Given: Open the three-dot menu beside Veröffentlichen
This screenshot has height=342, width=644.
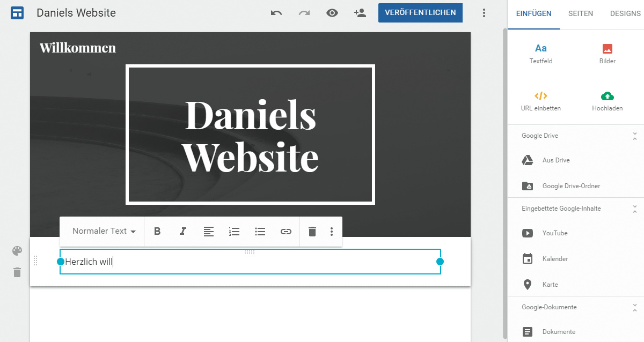Looking at the screenshot, I should click(x=484, y=13).
